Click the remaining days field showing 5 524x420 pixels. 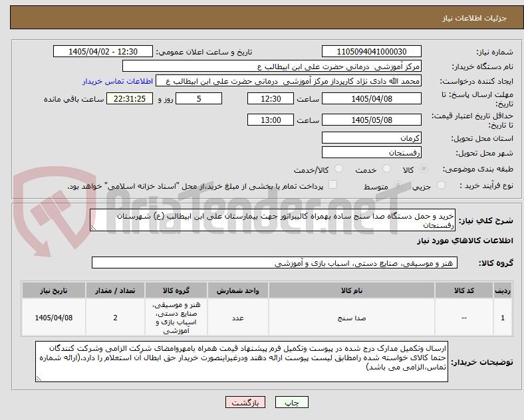pyautogui.click(x=199, y=98)
